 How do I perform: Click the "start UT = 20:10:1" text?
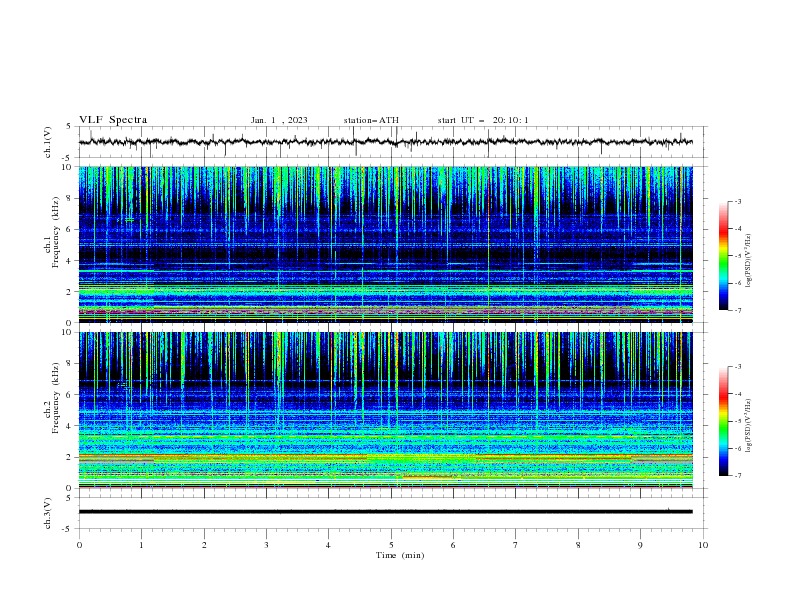tap(483, 120)
